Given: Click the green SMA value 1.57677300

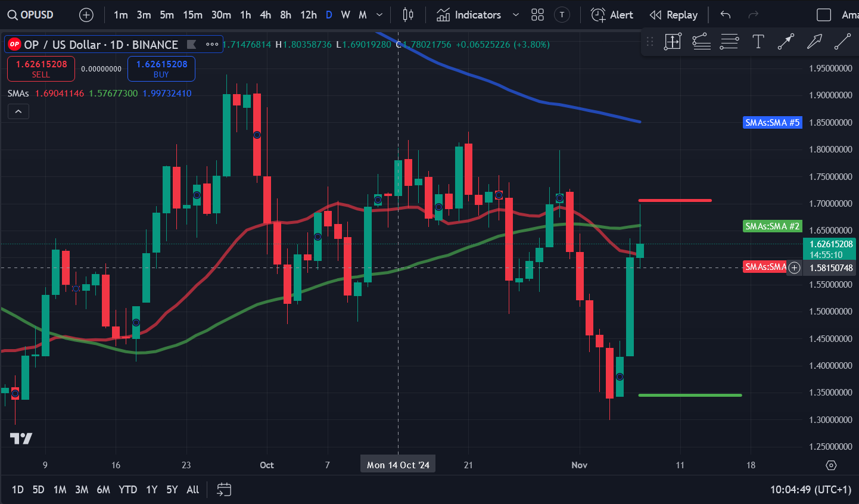Looking at the screenshot, I should click(x=113, y=94).
